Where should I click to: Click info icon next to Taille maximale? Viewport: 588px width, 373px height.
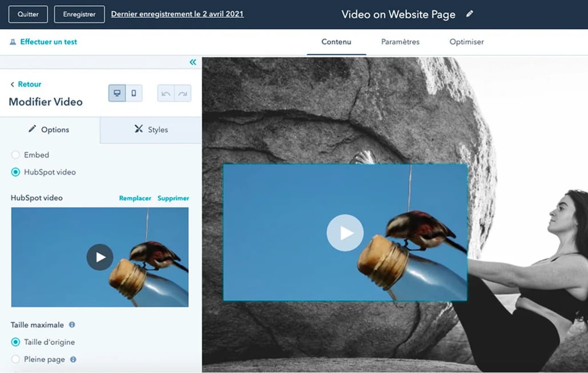(x=72, y=325)
